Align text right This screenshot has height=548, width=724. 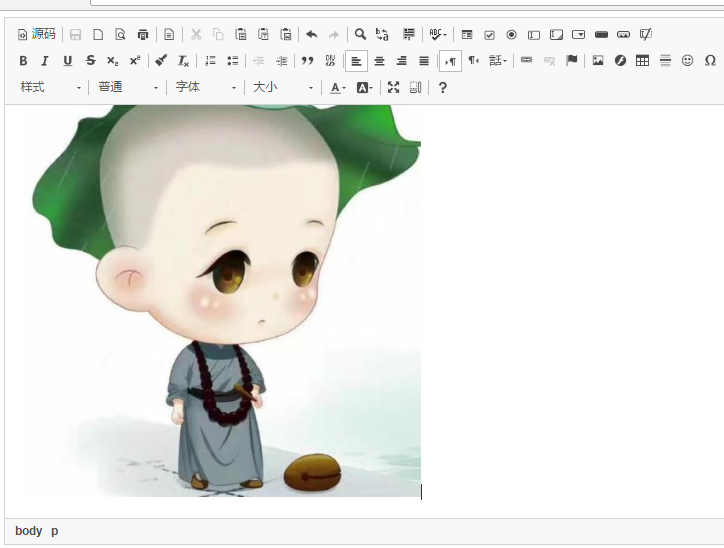click(x=402, y=61)
